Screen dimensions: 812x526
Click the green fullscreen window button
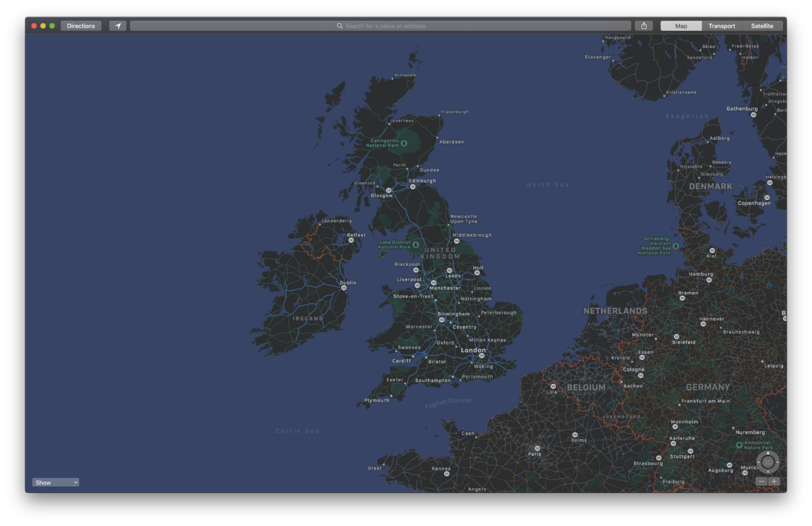(52, 26)
